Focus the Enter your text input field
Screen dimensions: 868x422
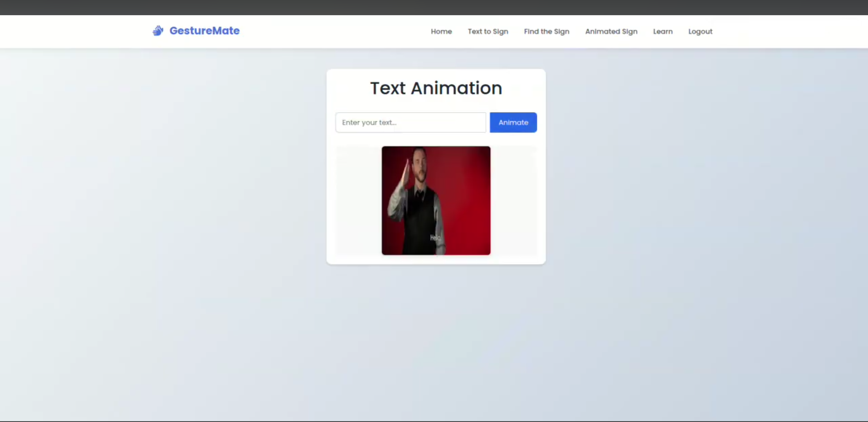[410, 122]
